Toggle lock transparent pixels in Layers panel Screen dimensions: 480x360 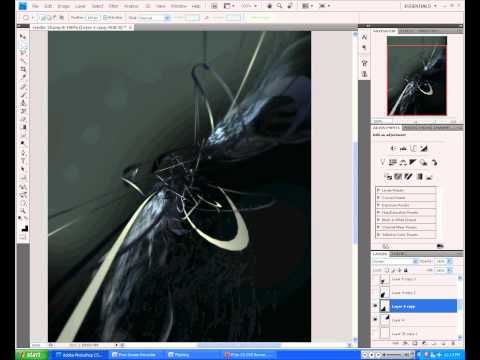click(x=387, y=270)
